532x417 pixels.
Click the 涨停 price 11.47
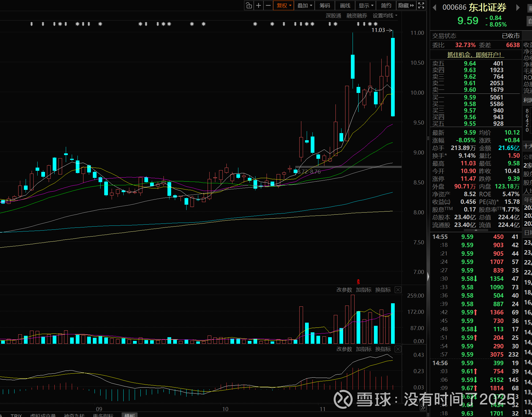pos(468,179)
